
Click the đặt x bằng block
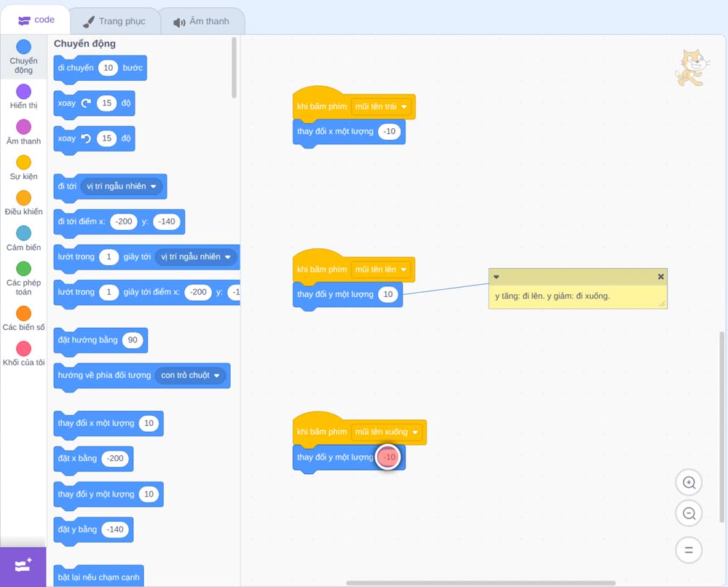(x=94, y=460)
